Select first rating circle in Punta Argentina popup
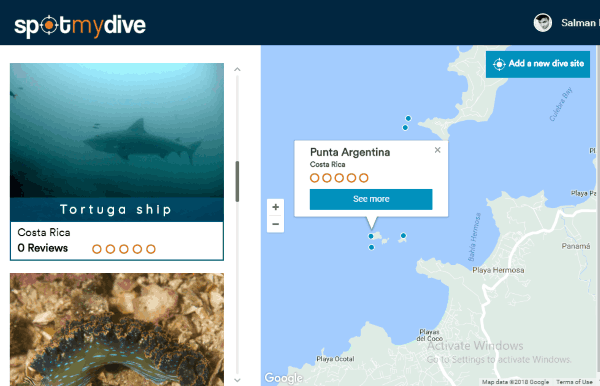Image resolution: width=600 pixels, height=386 pixels. click(x=315, y=178)
